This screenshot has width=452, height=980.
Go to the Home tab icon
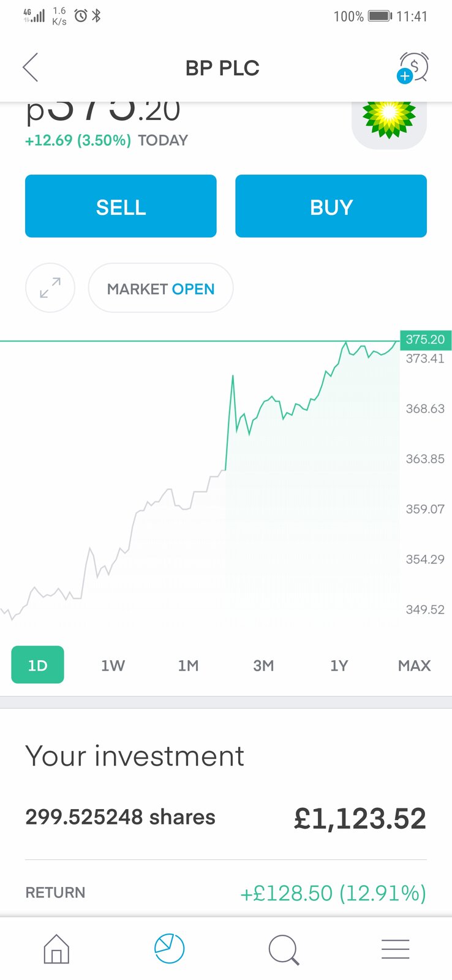coord(56,949)
